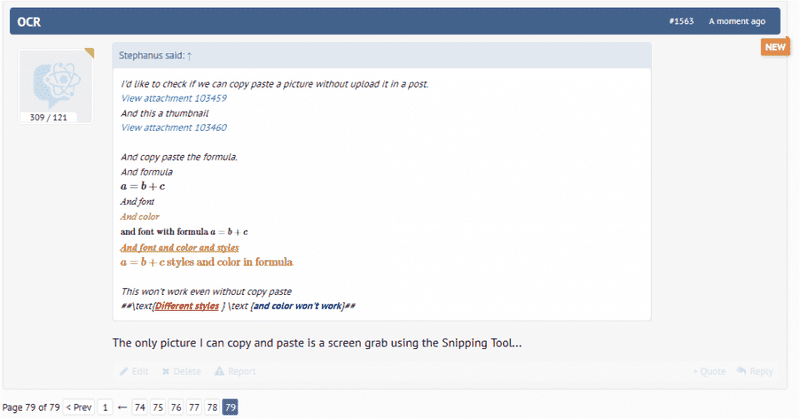
Task: Click current page 79 button
Action: [230, 407]
